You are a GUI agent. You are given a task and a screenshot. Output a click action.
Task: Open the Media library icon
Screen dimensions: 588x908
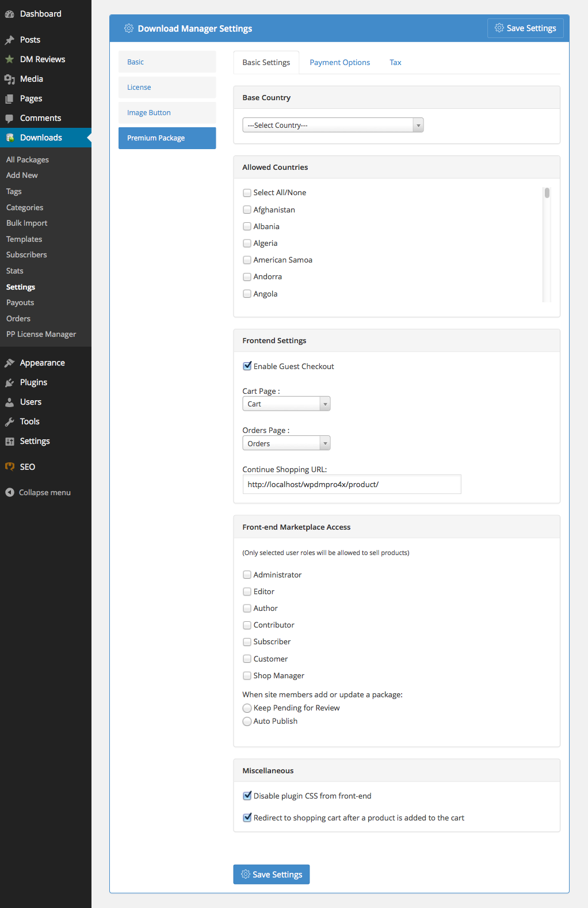pos(9,79)
